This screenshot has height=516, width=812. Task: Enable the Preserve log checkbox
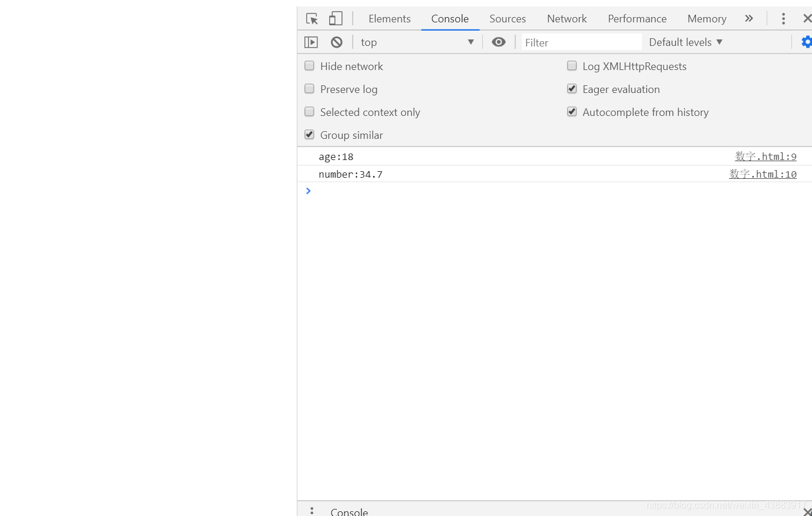[x=309, y=89]
